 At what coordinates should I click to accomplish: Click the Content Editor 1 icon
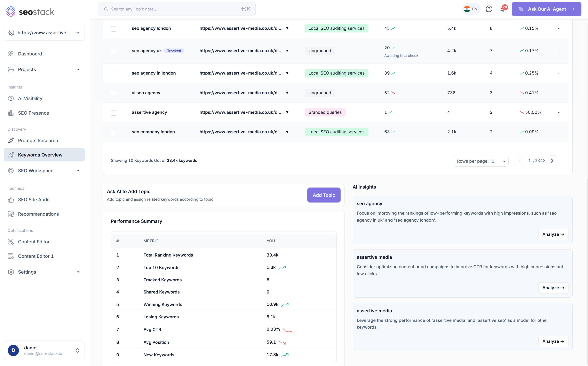coord(11,256)
